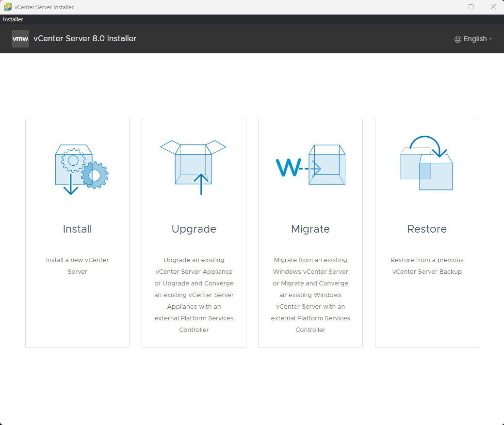
Task: Click the Migrate W-to-box icon
Action: pos(310,165)
